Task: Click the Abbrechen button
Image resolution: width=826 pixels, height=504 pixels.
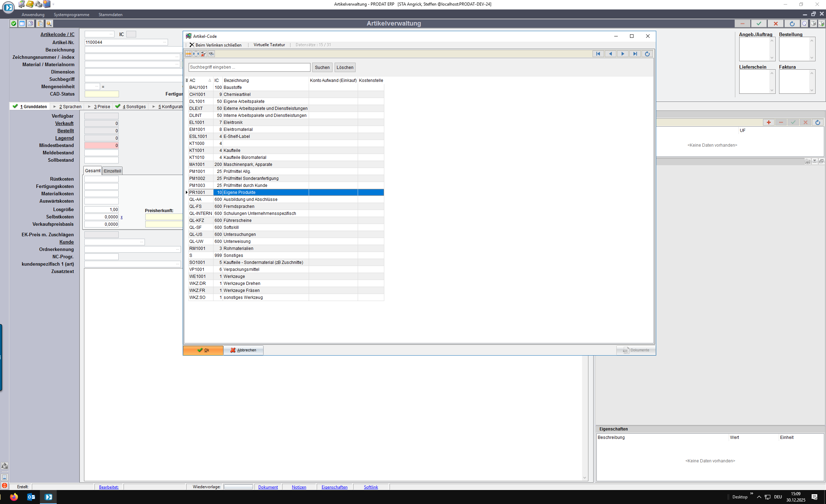Action: (243, 350)
